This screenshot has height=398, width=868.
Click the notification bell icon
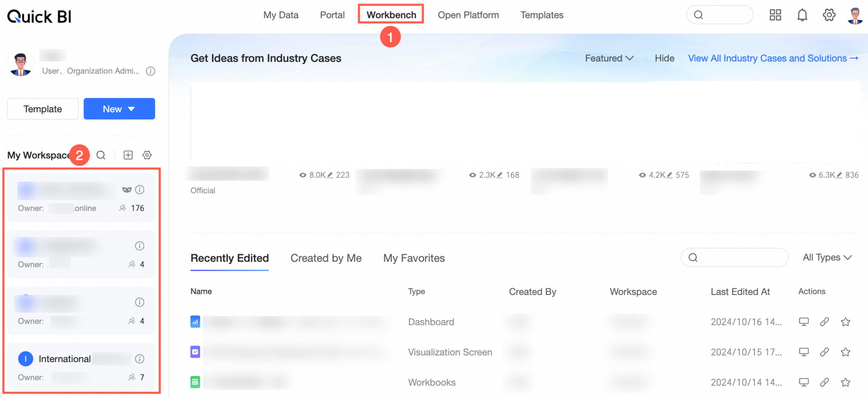pyautogui.click(x=802, y=15)
